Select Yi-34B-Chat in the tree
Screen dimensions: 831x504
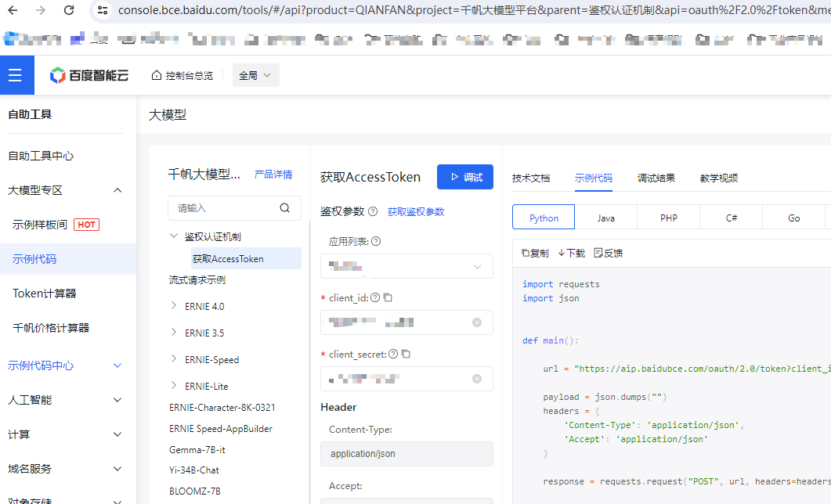coord(194,470)
